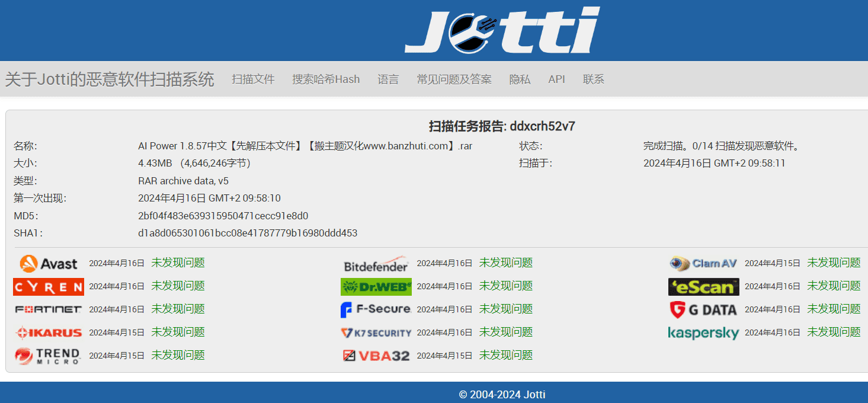The width and height of the screenshot is (868, 403).
Task: Click the Jotti logo in header
Action: [502, 30]
